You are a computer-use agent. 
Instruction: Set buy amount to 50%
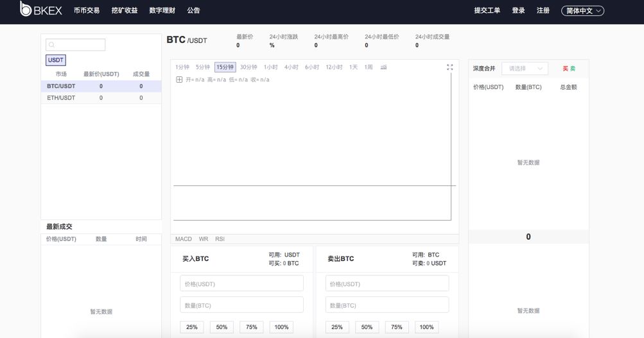tap(222, 327)
